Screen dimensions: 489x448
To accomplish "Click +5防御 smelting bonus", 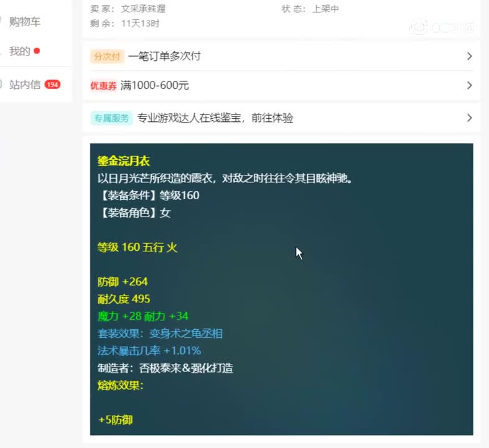I will point(115,419).
